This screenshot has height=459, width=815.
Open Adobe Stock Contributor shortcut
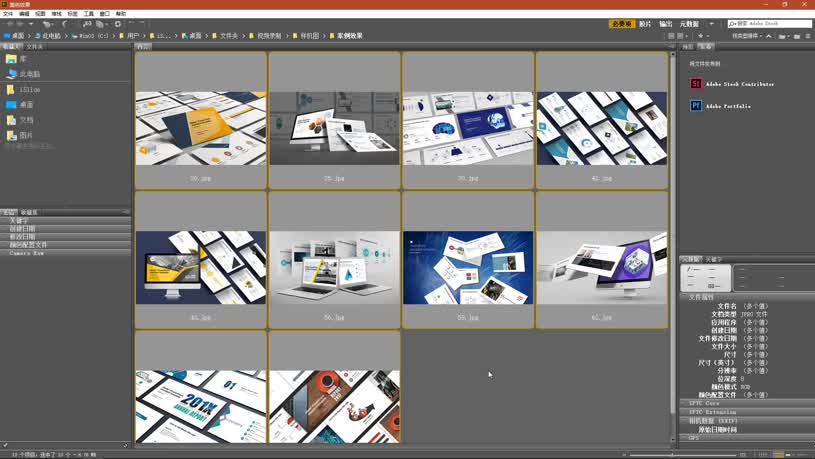point(732,84)
